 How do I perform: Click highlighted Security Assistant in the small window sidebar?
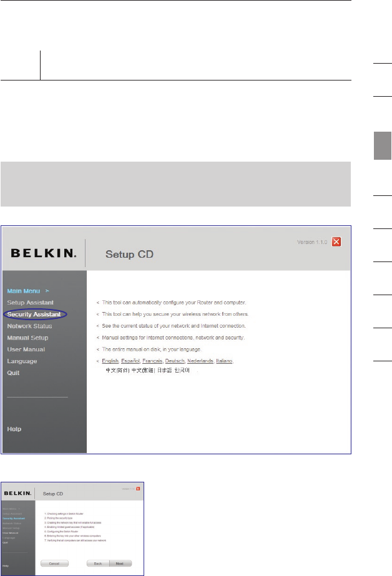coord(14,519)
